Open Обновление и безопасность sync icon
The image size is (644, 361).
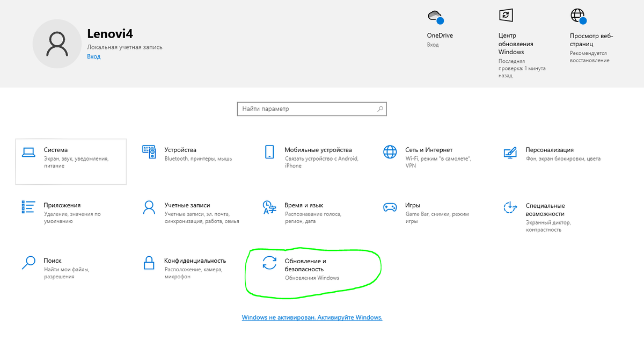tap(269, 262)
